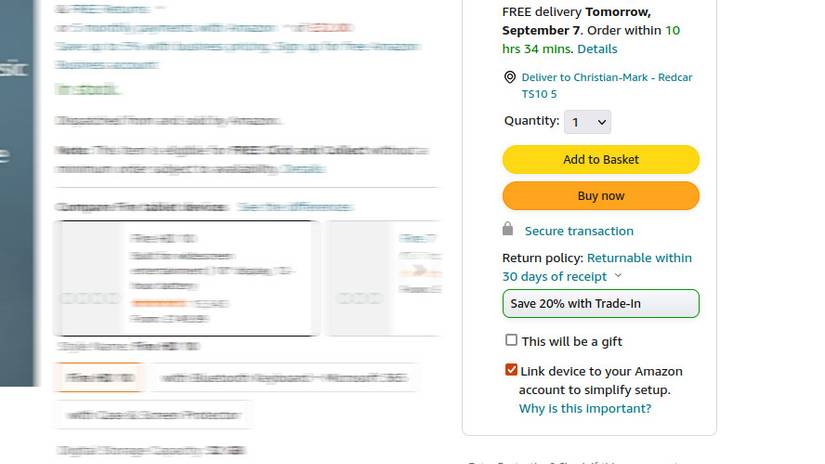Click the padlock icon beside Secure transaction
This screenshot has width=825, height=464.
[x=508, y=230]
